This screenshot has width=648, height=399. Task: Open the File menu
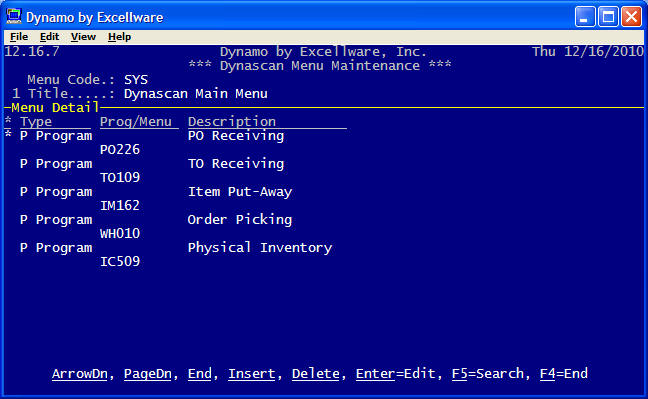point(19,37)
